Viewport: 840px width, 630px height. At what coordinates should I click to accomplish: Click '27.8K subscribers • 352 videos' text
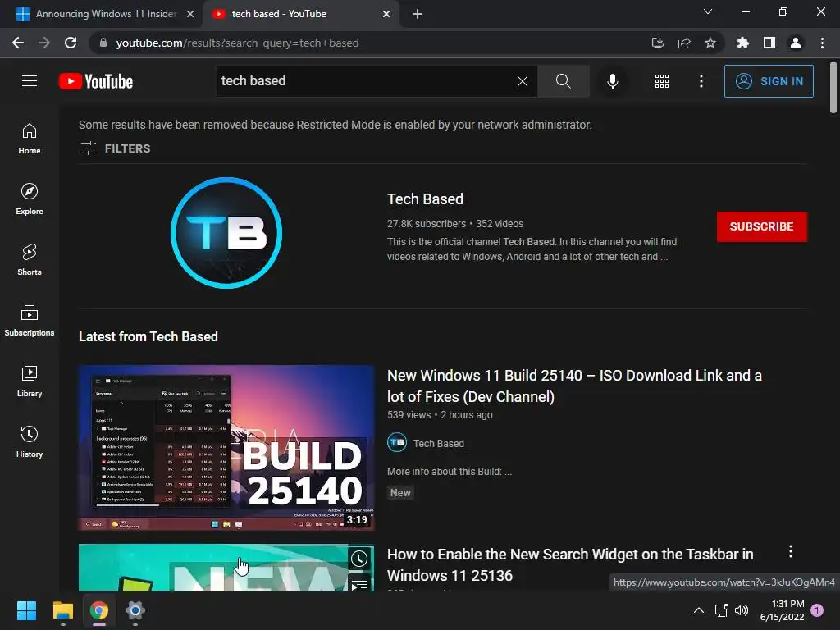(455, 224)
